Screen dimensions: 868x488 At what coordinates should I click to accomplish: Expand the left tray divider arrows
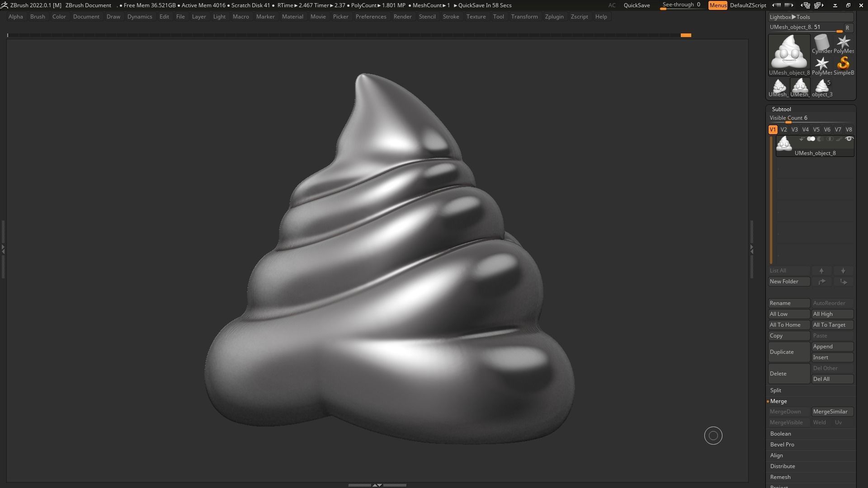3,249
